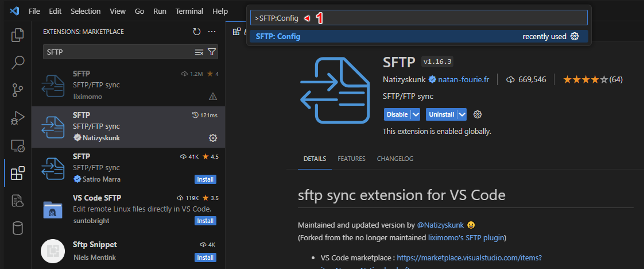The image size is (644, 269).
Task: Switch to the CHANGELOG tab
Action: [x=395, y=159]
